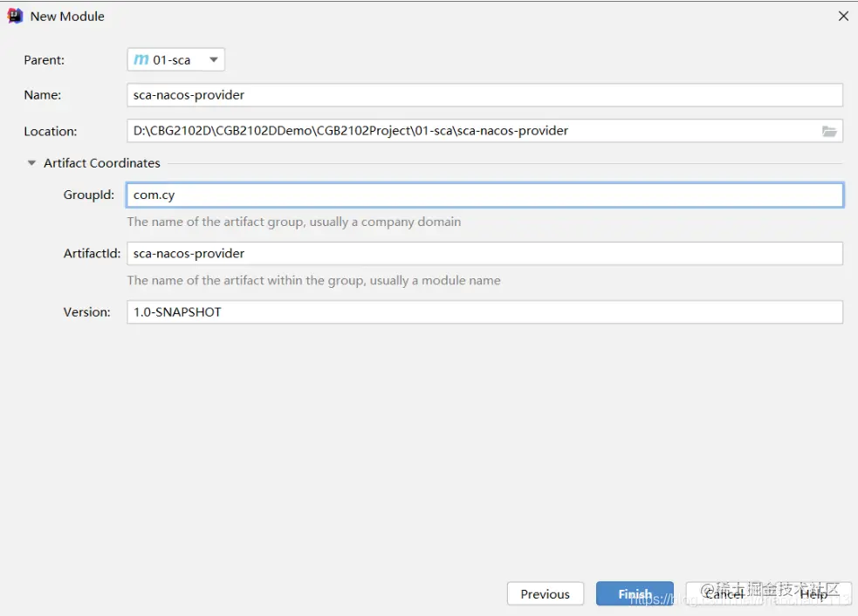Click the Name input field
The width and height of the screenshot is (858, 616).
click(484, 95)
